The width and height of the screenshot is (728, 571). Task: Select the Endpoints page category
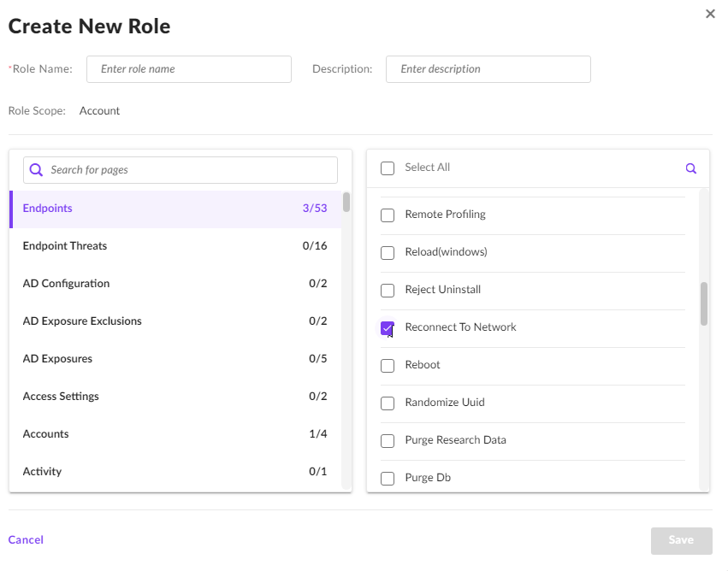[x=175, y=209]
